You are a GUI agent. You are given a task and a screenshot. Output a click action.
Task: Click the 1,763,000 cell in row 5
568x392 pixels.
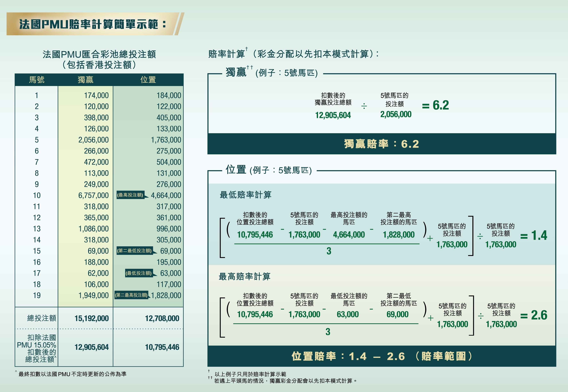click(x=166, y=140)
